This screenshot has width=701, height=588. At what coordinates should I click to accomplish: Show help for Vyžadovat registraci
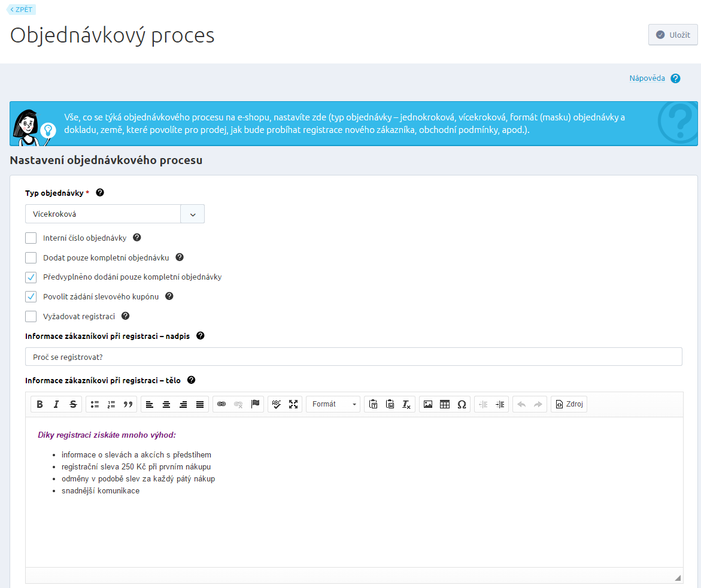click(126, 316)
